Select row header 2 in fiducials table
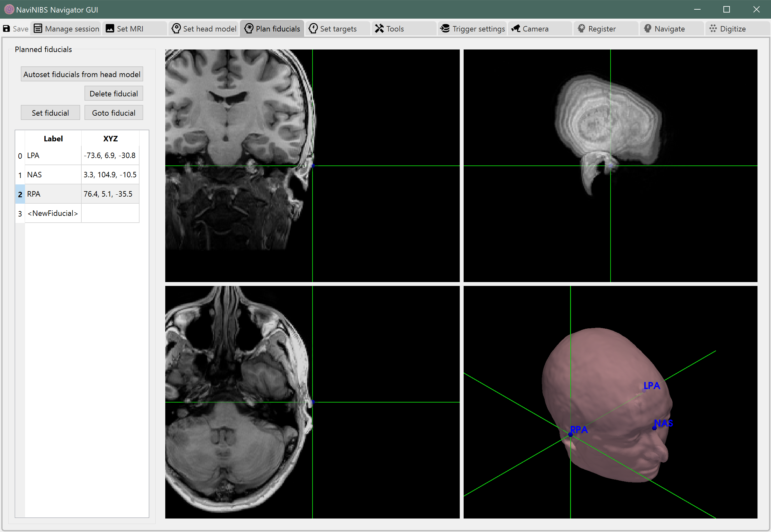Screen dimensions: 771x532 [x=20, y=194]
